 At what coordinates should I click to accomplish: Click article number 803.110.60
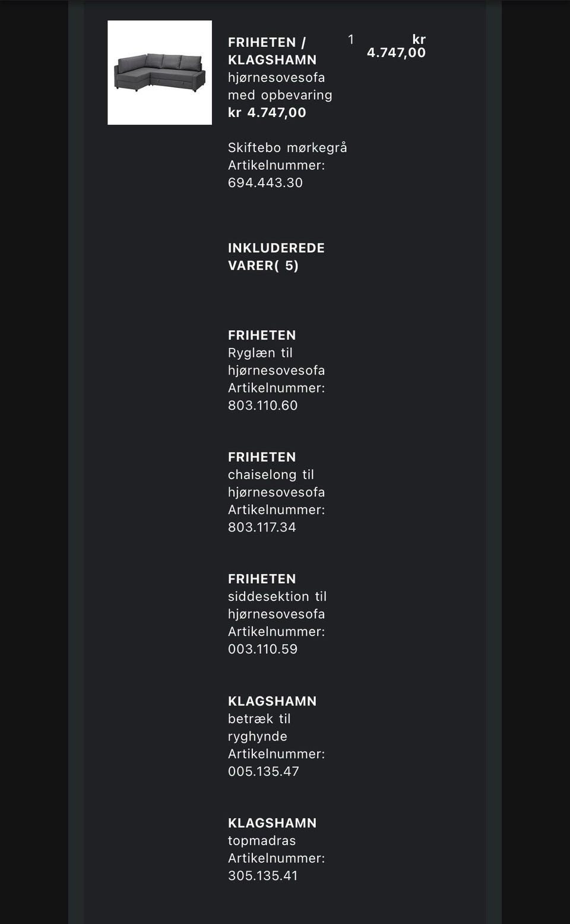(x=262, y=405)
